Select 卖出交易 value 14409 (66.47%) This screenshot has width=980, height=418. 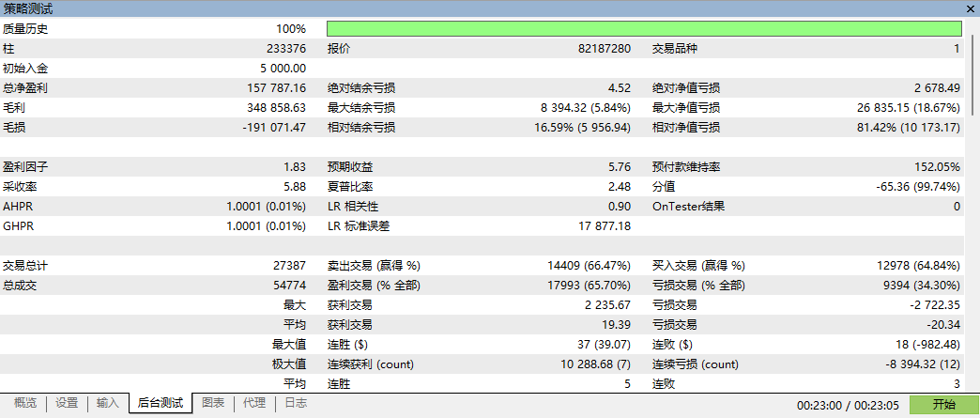pyautogui.click(x=589, y=266)
